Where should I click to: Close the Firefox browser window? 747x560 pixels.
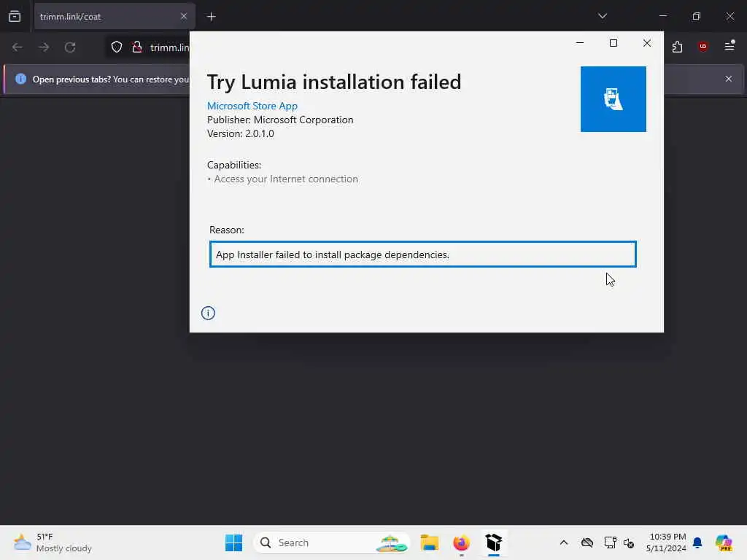[x=729, y=16]
